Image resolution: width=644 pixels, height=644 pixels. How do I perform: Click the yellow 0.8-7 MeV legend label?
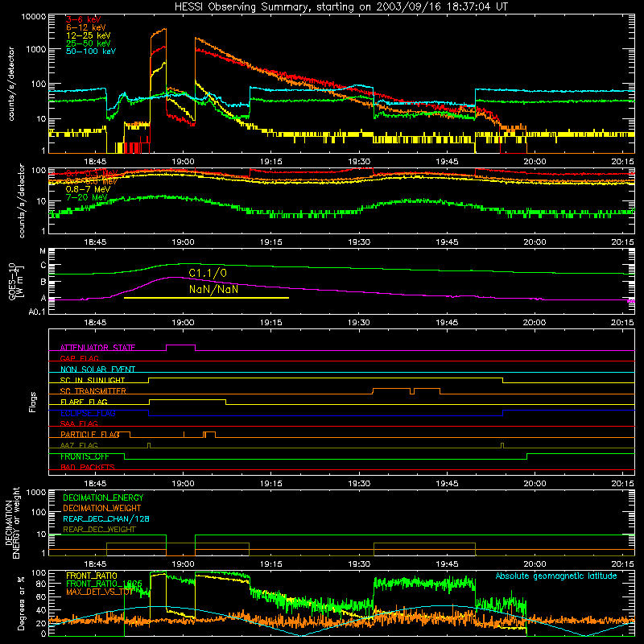(x=88, y=189)
